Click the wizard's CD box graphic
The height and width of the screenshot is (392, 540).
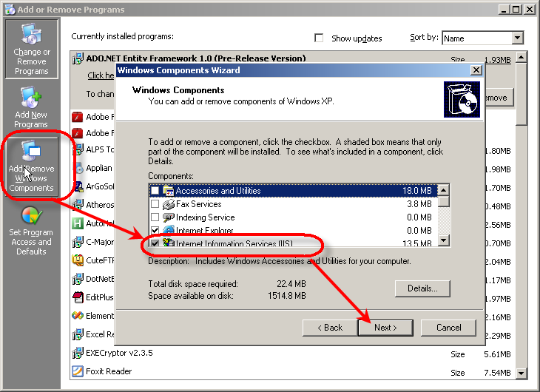tap(462, 99)
